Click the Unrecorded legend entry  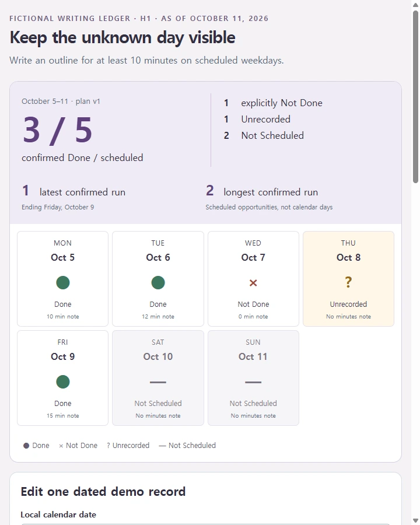pos(128,446)
